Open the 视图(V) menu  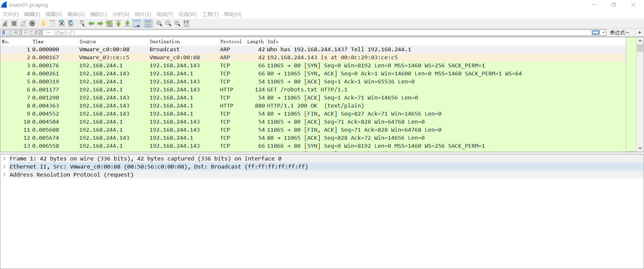[54, 14]
